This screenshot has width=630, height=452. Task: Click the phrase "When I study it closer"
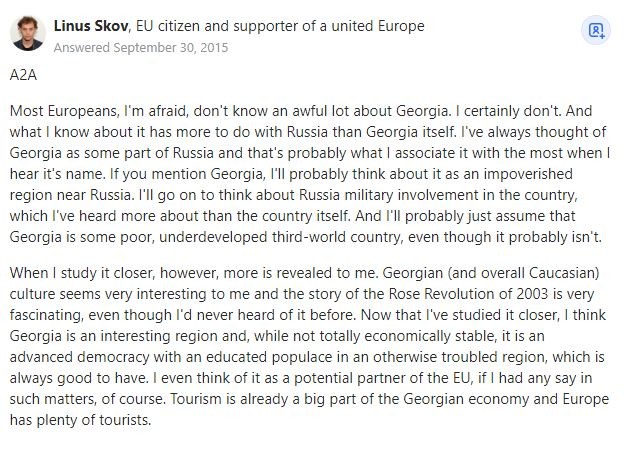(82, 273)
